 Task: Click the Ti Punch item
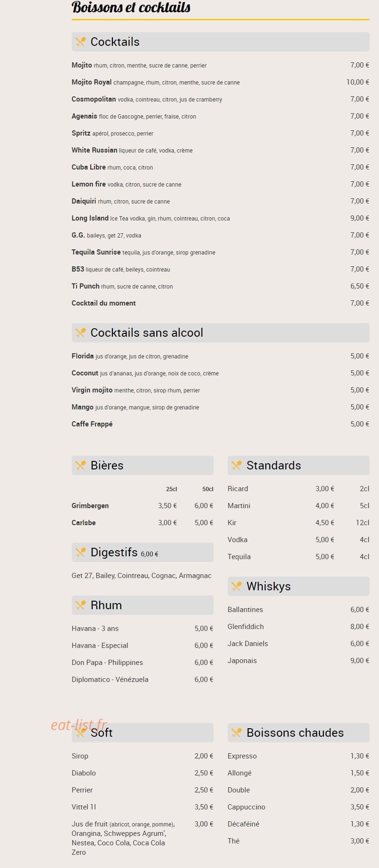click(x=86, y=286)
